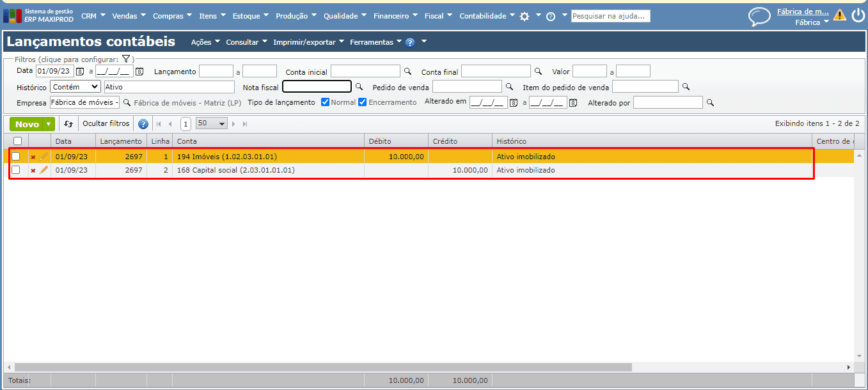Click the Histórico filter text field
The height and width of the screenshot is (390, 868).
(x=170, y=87)
